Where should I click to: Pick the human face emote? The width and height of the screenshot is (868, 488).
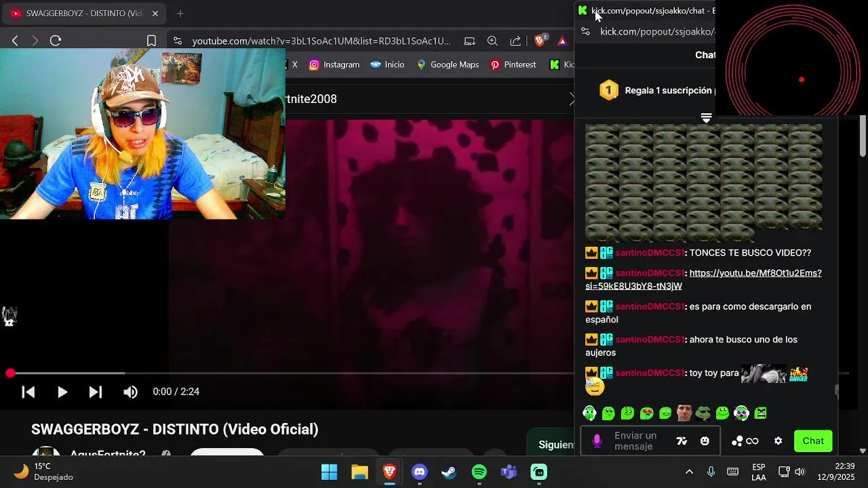[684, 413]
